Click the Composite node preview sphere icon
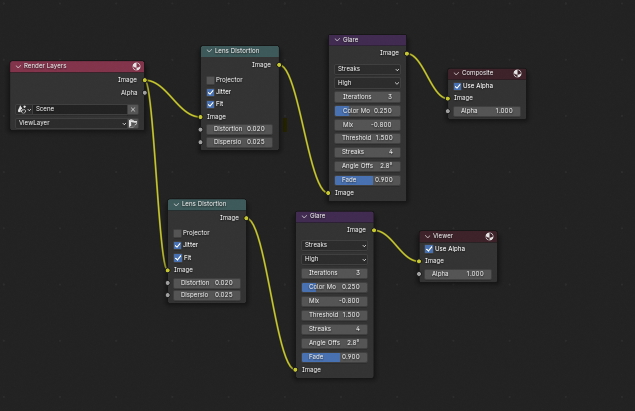The width and height of the screenshot is (635, 411). pos(518,73)
